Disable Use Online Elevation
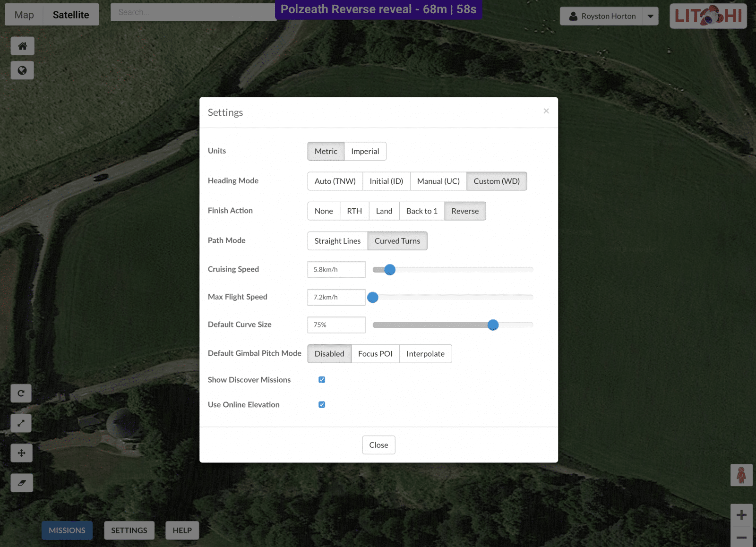Viewport: 756px width, 547px height. (x=322, y=404)
